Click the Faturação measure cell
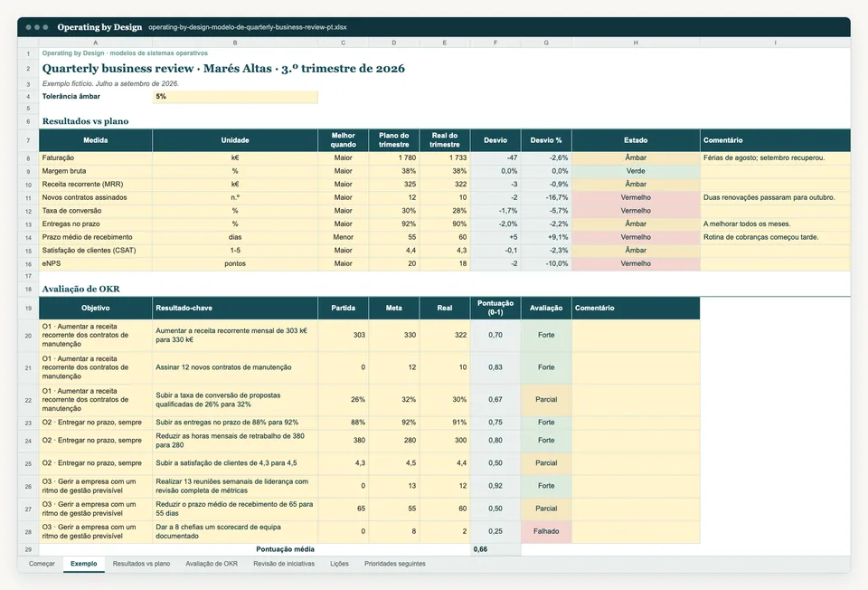Image resolution: width=868 pixels, height=590 pixels. click(x=95, y=157)
